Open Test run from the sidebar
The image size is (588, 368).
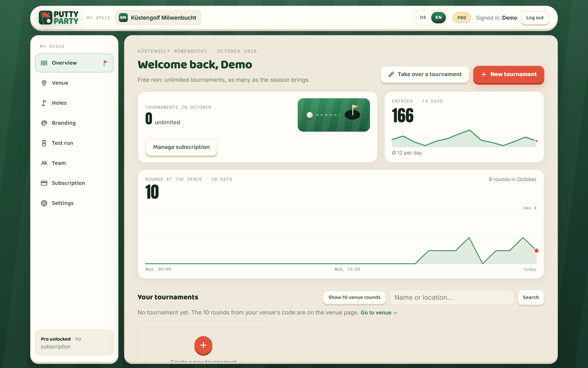tap(74, 143)
